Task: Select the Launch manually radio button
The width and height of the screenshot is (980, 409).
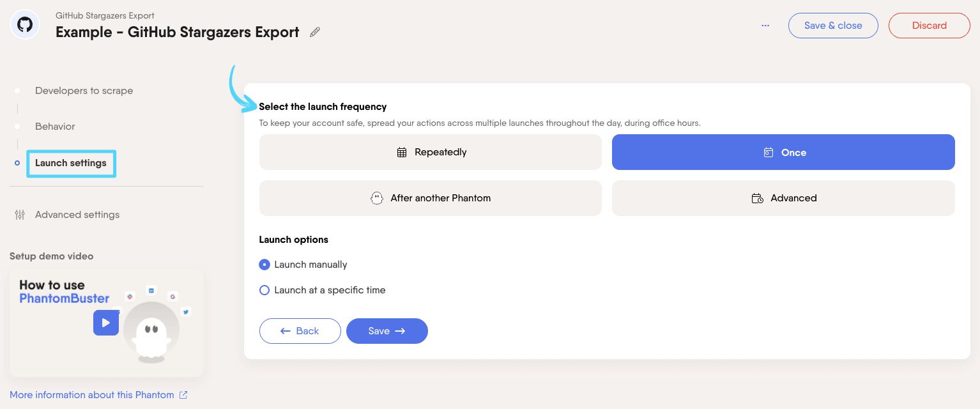Action: [264, 265]
